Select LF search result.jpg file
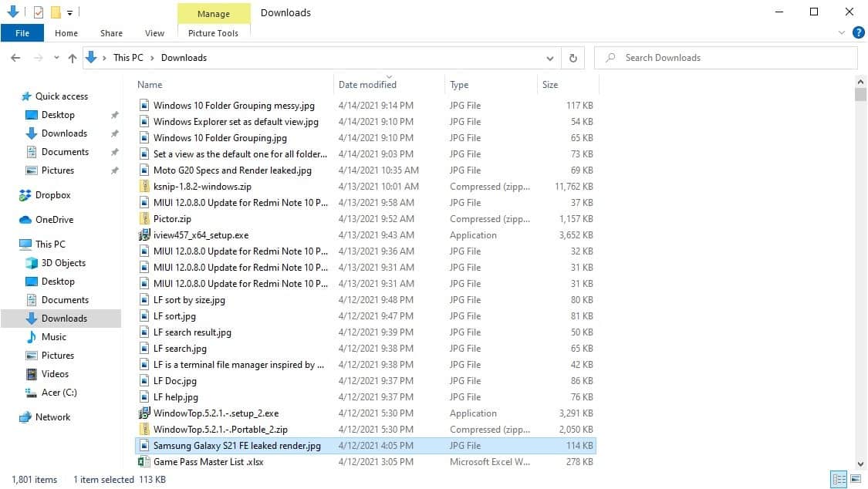Screen dimensions: 868x489 (192, 332)
